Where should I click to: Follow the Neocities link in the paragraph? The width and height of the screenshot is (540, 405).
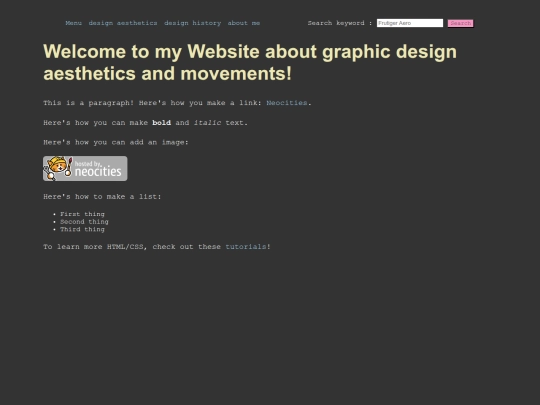coord(287,103)
